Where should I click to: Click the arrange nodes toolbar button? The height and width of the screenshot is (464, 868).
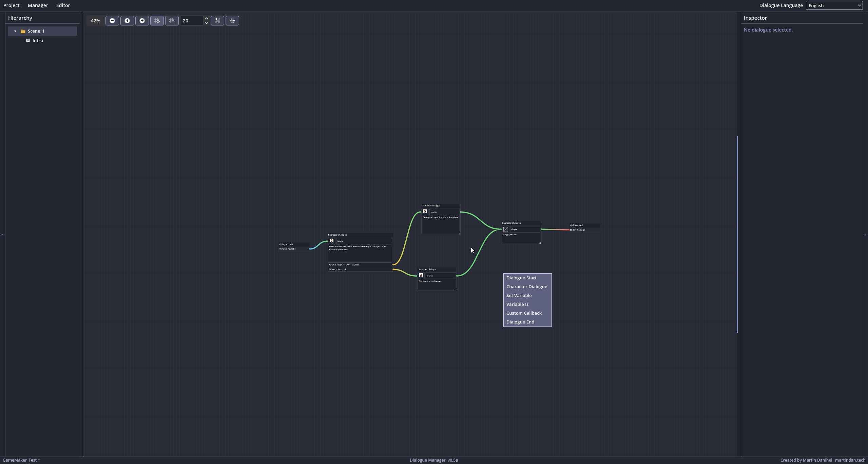pos(232,21)
